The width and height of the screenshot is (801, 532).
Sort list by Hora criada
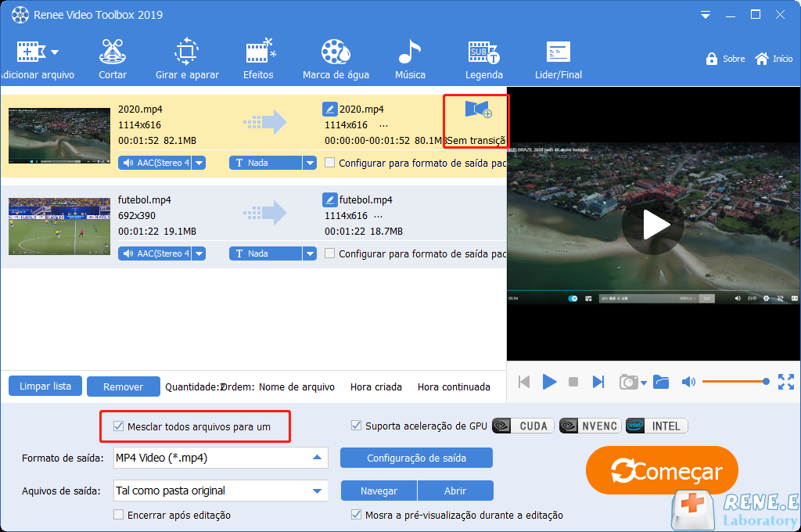pyautogui.click(x=375, y=386)
